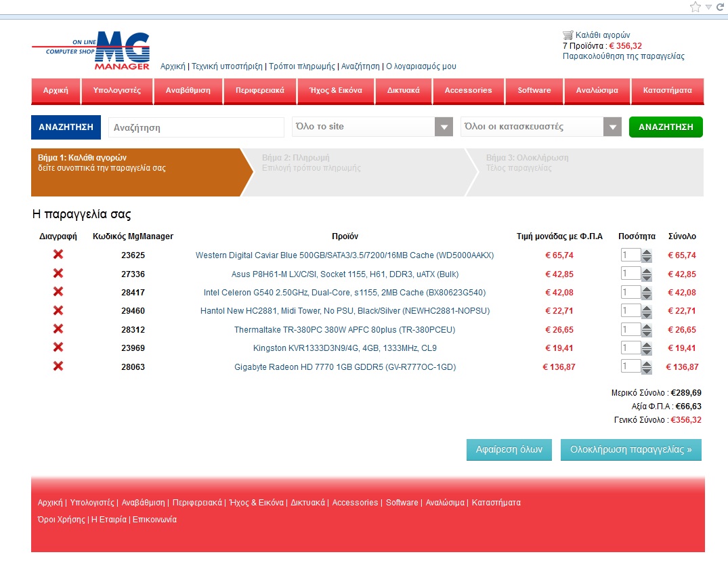This screenshot has width=728, height=563.
Task: Click Όροι Χρήσης footer link
Action: click(x=61, y=520)
